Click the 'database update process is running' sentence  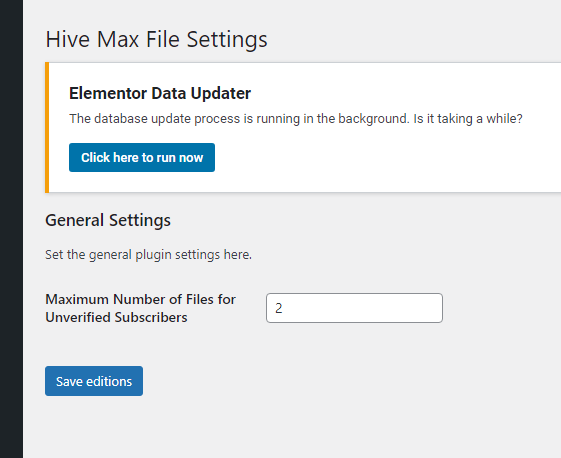[x=239, y=119]
